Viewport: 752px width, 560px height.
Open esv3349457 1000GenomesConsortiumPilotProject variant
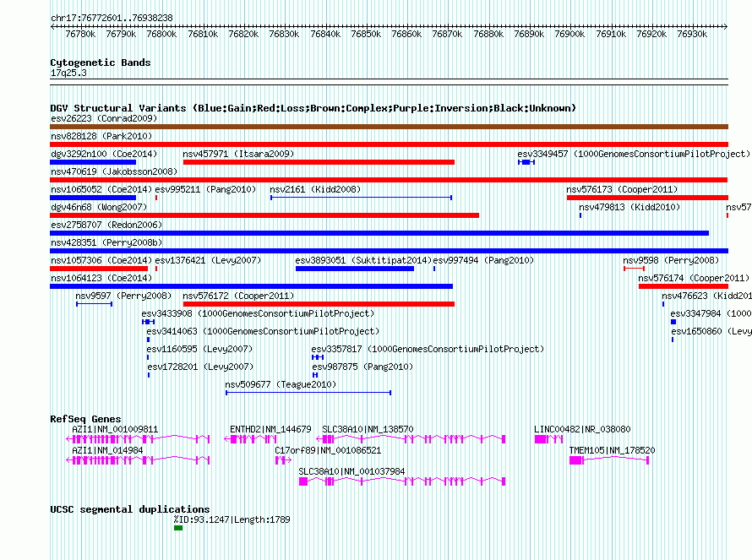(634, 154)
